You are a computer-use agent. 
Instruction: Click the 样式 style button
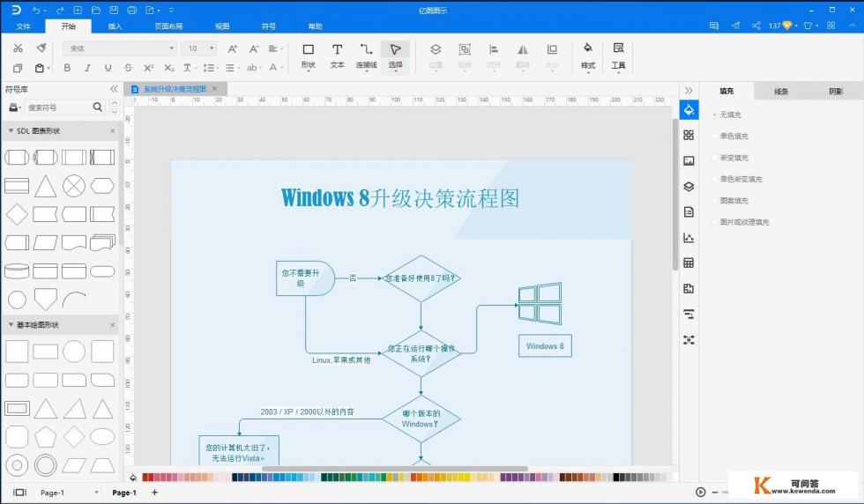(x=588, y=56)
